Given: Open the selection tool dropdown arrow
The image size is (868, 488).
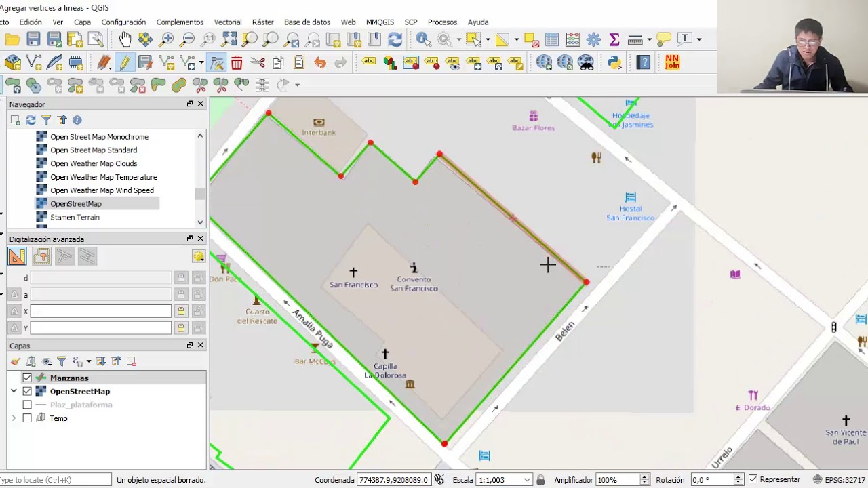Looking at the screenshot, I should click(x=487, y=39).
